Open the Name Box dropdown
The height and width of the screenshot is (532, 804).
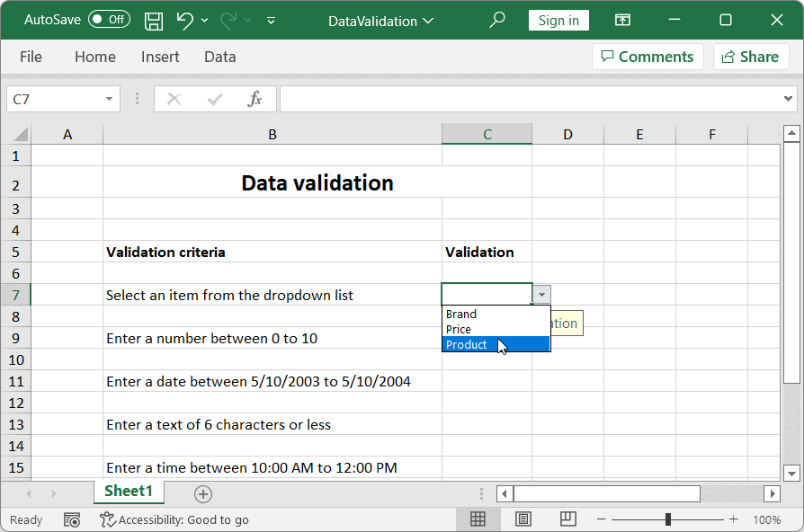[108, 99]
